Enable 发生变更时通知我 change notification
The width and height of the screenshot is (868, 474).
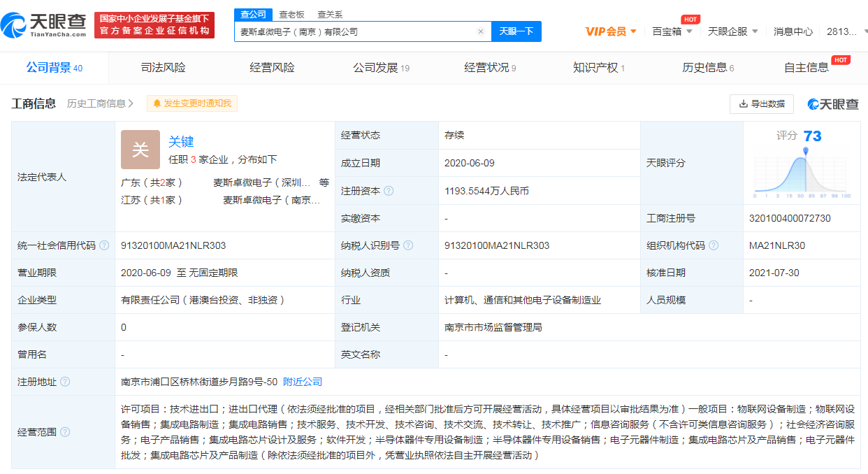pos(192,103)
